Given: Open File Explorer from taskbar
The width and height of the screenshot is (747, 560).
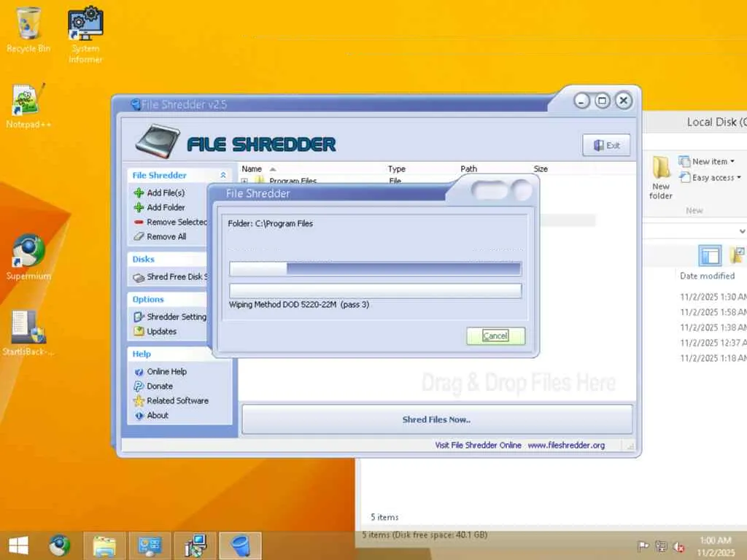Looking at the screenshot, I should (104, 545).
